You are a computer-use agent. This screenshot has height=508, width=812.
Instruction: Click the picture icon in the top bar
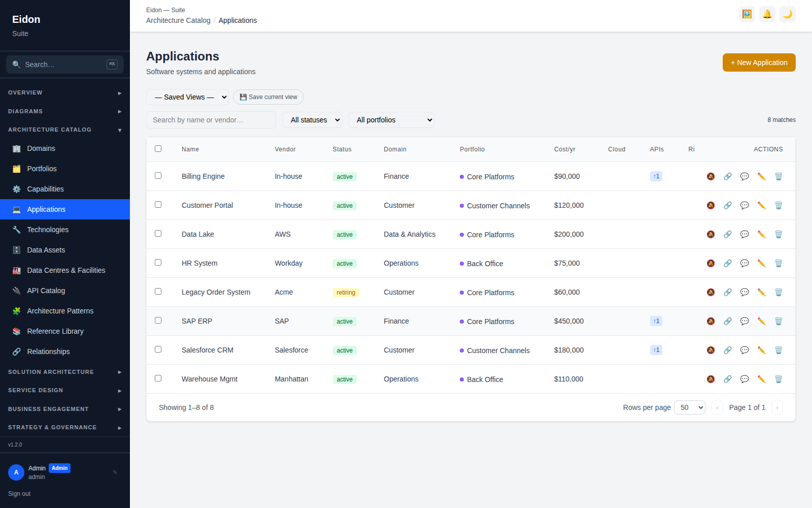747,14
